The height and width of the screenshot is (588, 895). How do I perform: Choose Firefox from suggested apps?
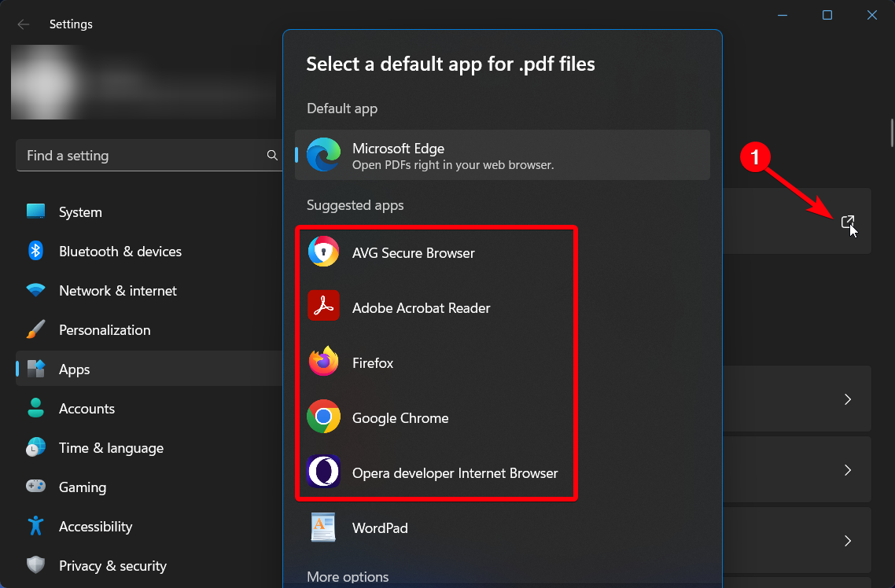(373, 362)
